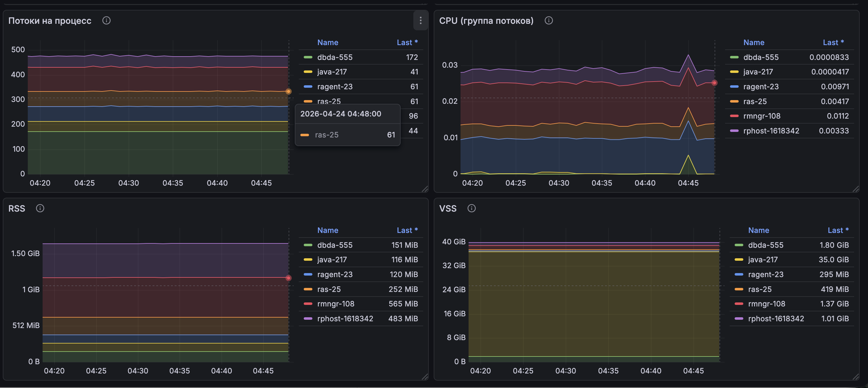This screenshot has height=388, width=868.
Task: Toggle java-217 series in VSS legend
Action: 763,259
